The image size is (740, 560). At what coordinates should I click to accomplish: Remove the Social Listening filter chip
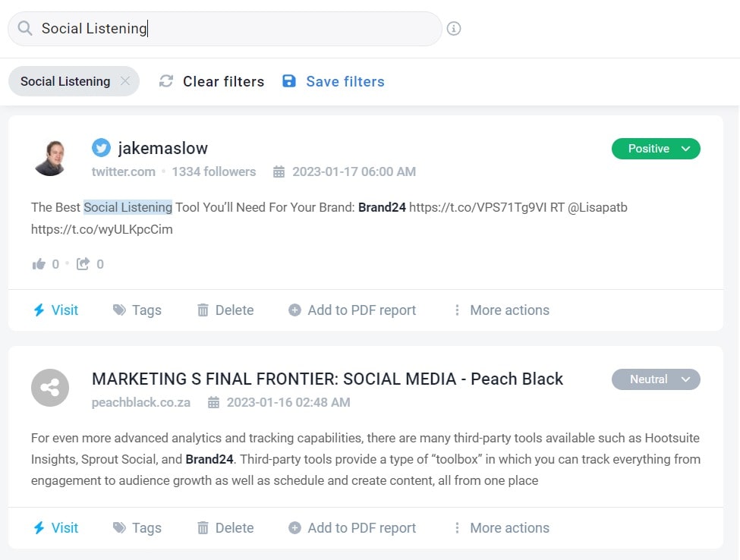pyautogui.click(x=125, y=81)
